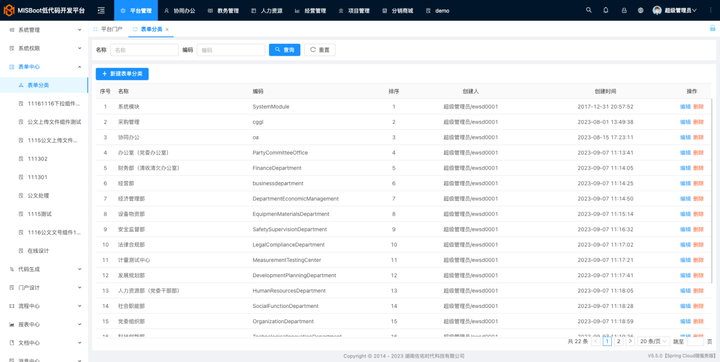Open the 经营管理 top menu

pos(310,11)
